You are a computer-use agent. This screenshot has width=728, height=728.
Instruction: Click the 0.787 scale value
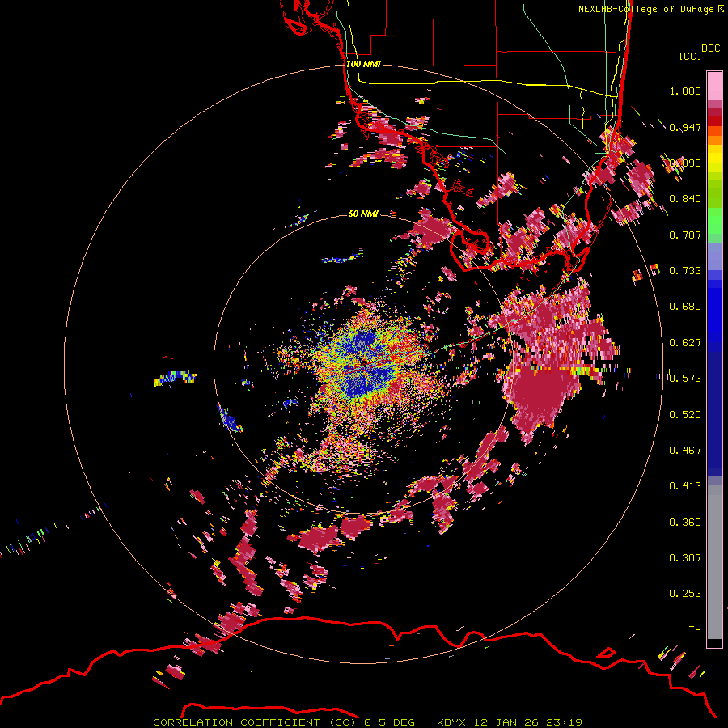click(685, 235)
